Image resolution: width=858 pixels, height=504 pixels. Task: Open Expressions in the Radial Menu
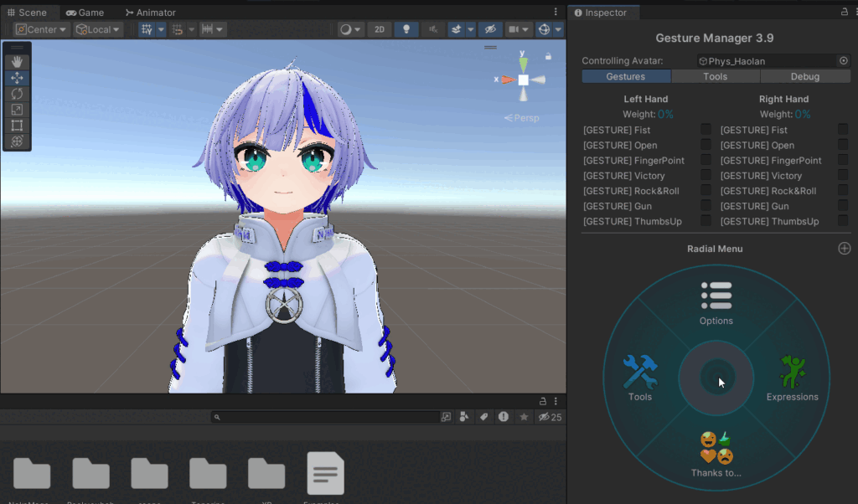tap(793, 378)
